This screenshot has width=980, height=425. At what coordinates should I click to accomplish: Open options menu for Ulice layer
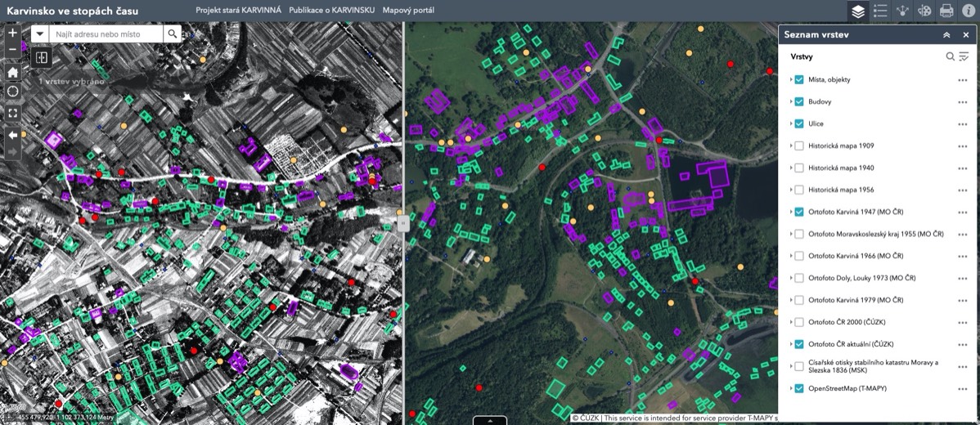click(x=962, y=124)
